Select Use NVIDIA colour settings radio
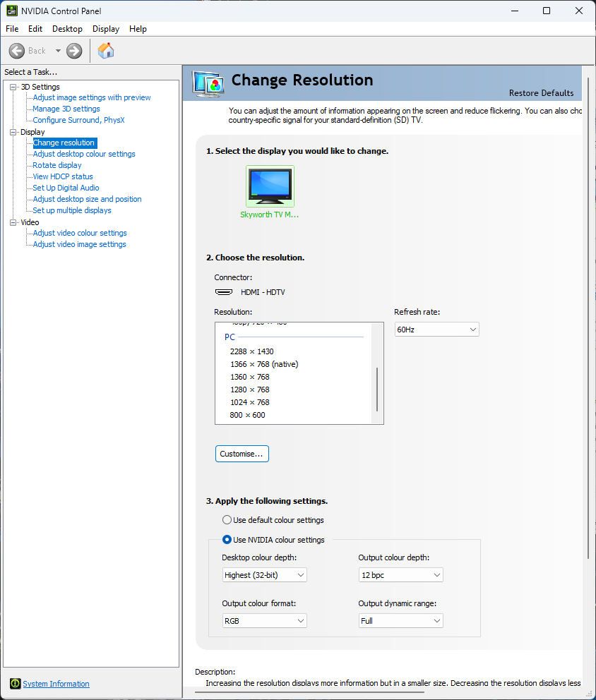596x700 pixels. pyautogui.click(x=227, y=539)
